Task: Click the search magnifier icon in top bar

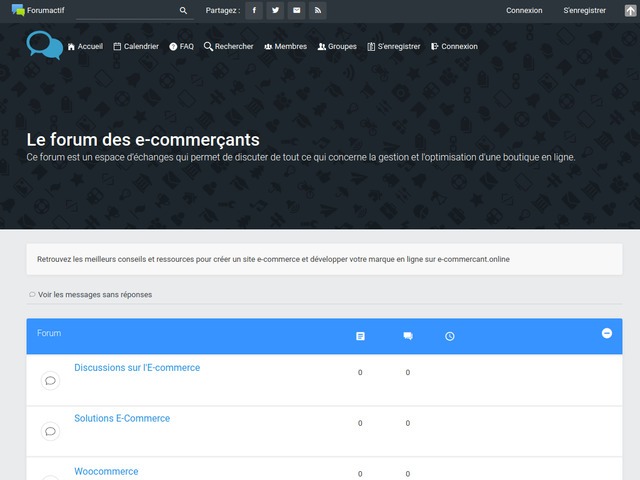Action: 183,10
